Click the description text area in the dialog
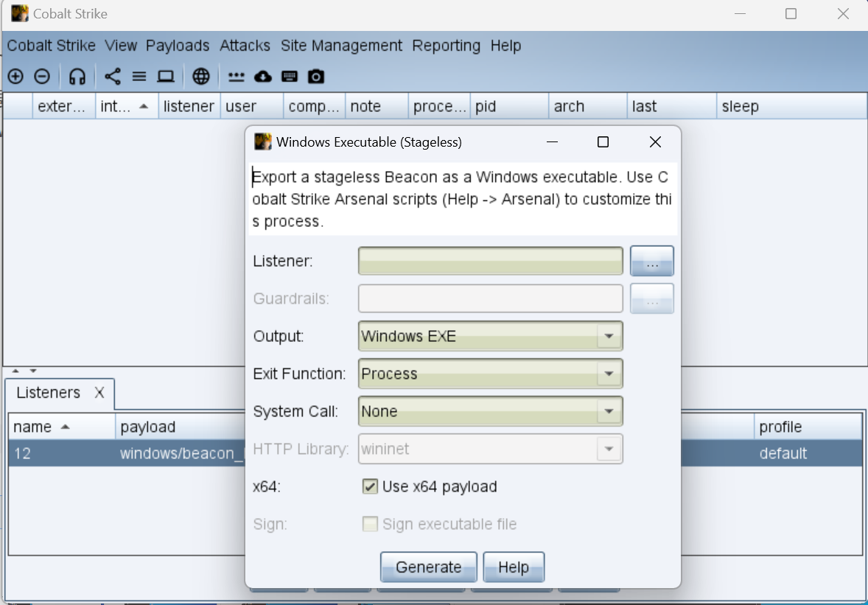The height and width of the screenshot is (605, 868). pos(463,199)
